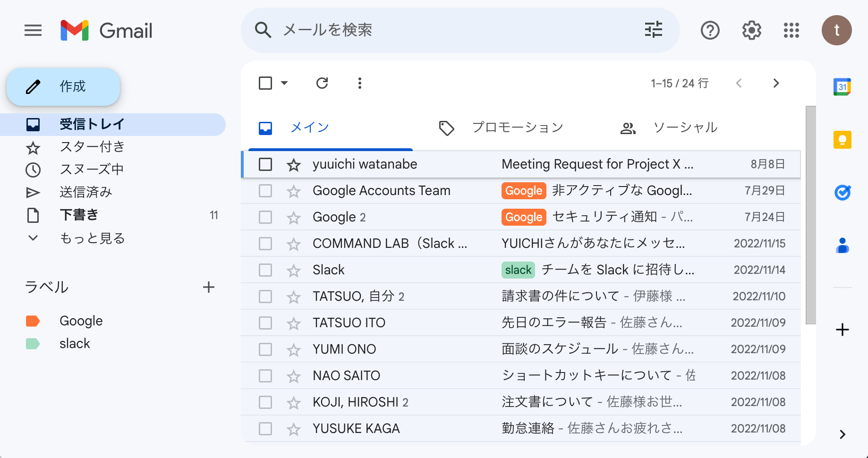Image resolution: width=868 pixels, height=458 pixels.
Task: Go to the previous page of emails
Action: pos(739,84)
